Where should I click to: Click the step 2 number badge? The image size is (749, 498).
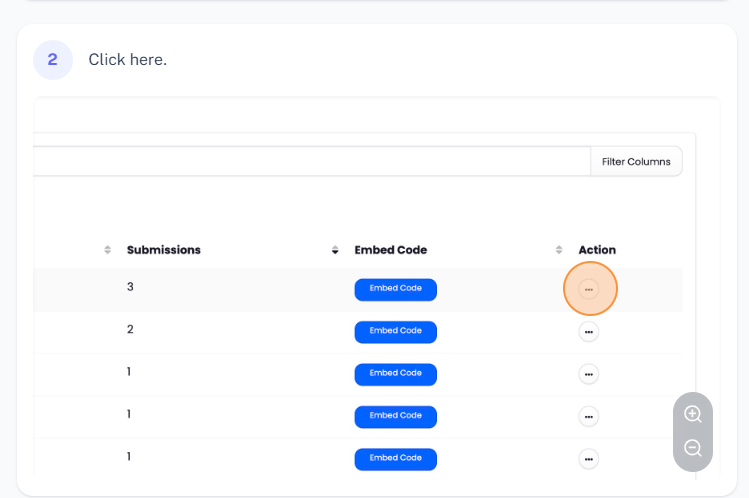click(x=53, y=60)
